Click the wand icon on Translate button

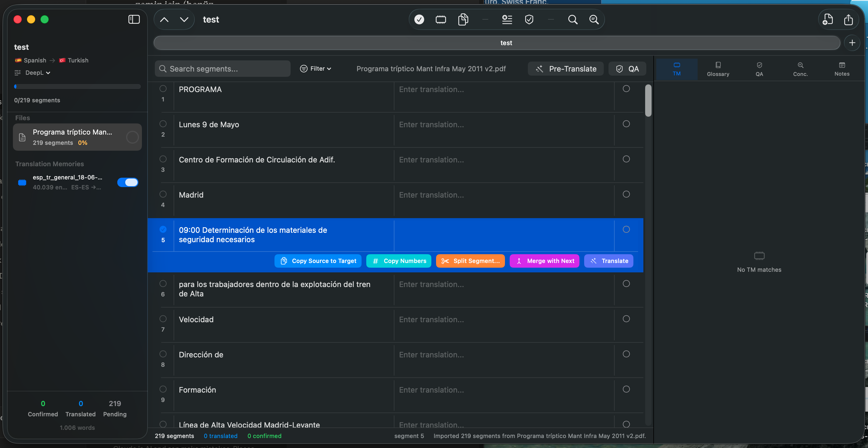click(x=594, y=261)
